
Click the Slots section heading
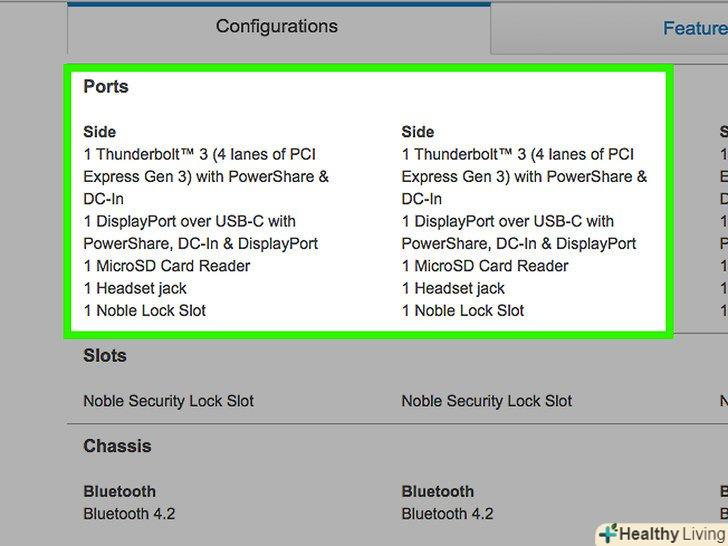click(105, 356)
